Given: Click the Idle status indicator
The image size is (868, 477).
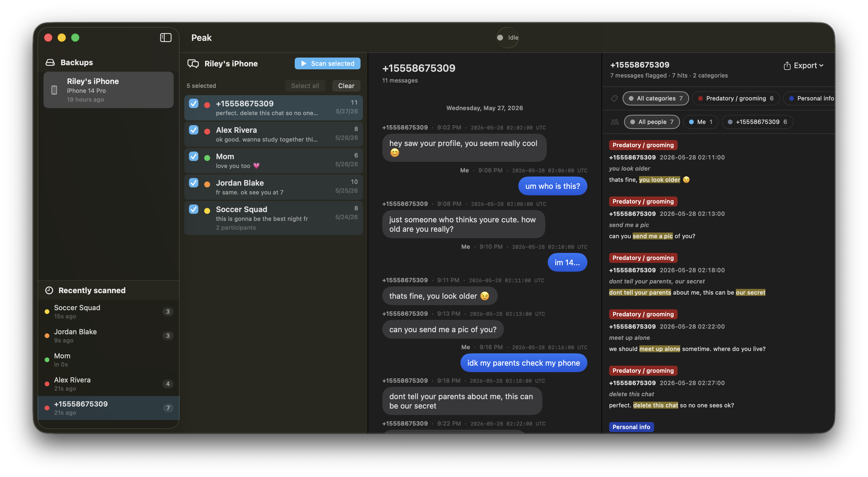Looking at the screenshot, I should [x=508, y=37].
